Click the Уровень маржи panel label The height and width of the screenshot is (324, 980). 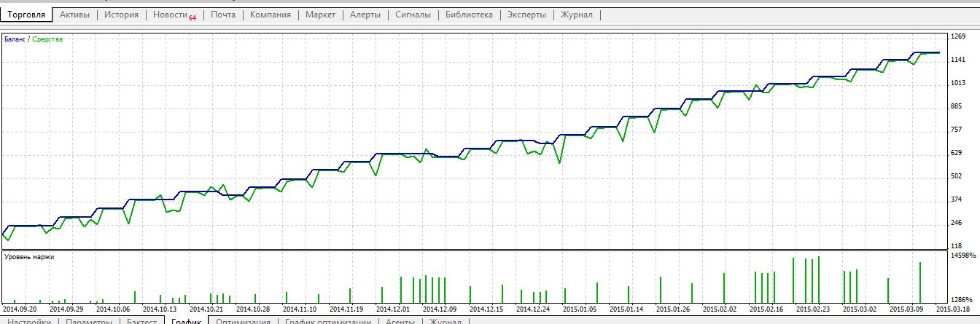(29, 256)
